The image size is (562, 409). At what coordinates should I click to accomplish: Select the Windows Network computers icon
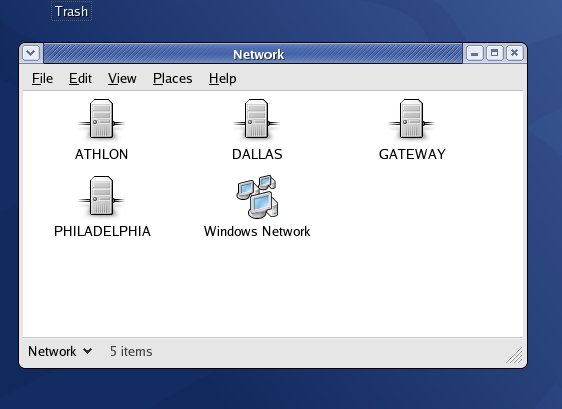point(257,196)
